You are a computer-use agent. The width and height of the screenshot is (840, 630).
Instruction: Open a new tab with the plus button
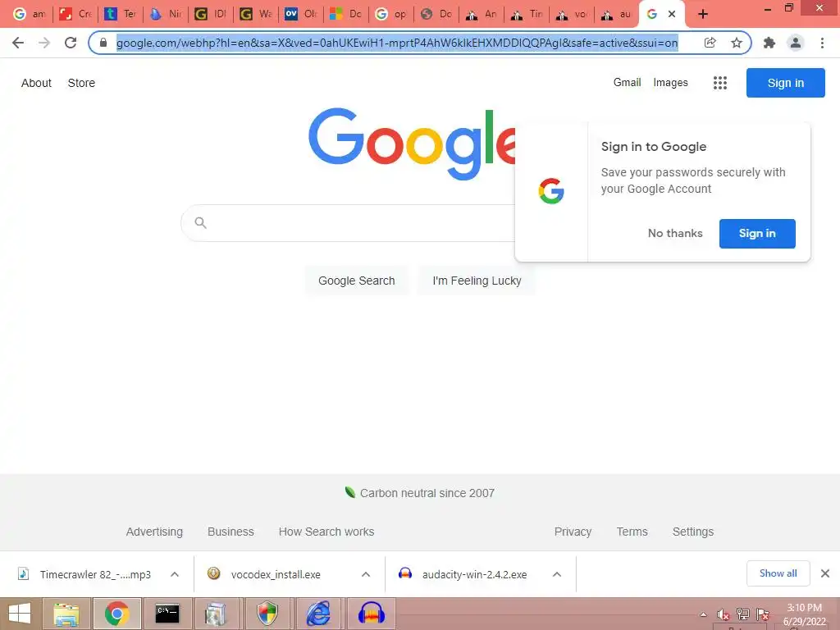tap(703, 15)
